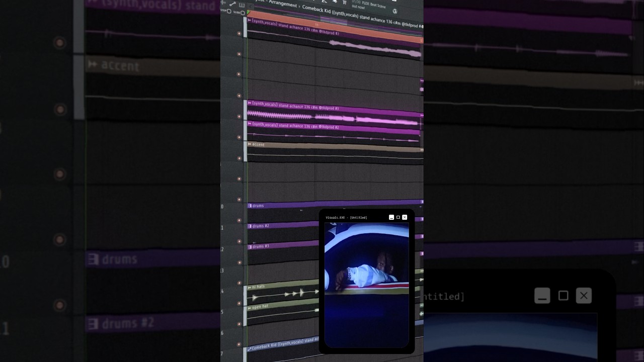Select the open hat clip label
The width and height of the screenshot is (644, 362).
pyautogui.click(x=261, y=307)
